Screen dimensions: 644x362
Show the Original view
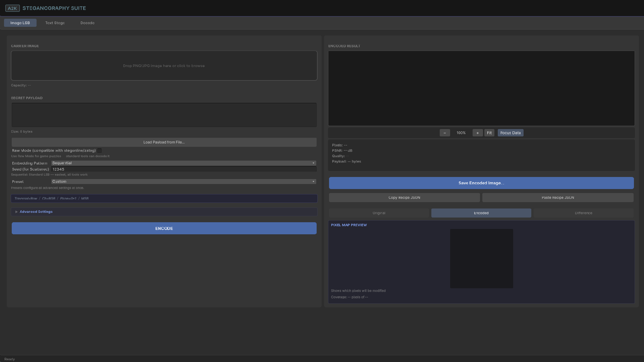point(379,213)
